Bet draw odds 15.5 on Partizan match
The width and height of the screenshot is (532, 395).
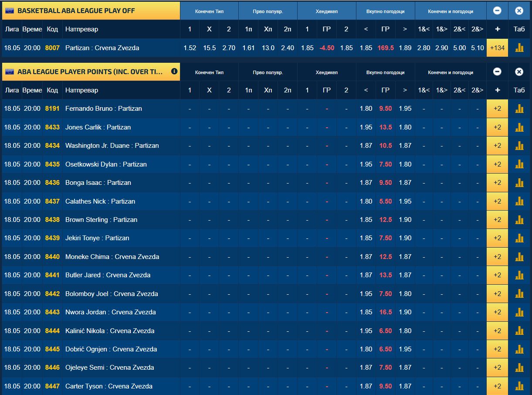[x=209, y=48]
